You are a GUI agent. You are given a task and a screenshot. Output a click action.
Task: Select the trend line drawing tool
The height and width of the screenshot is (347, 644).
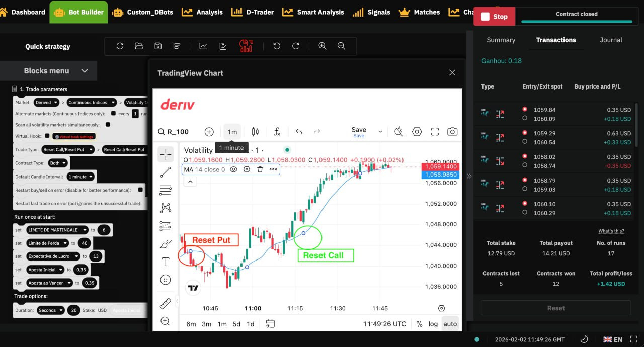pyautogui.click(x=165, y=172)
